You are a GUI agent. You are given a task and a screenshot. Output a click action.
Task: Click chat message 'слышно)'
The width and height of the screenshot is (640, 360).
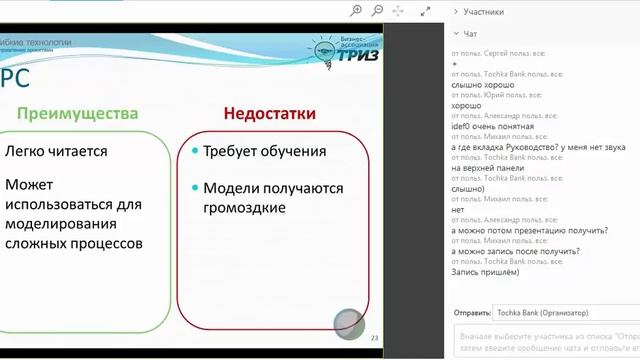tap(468, 189)
